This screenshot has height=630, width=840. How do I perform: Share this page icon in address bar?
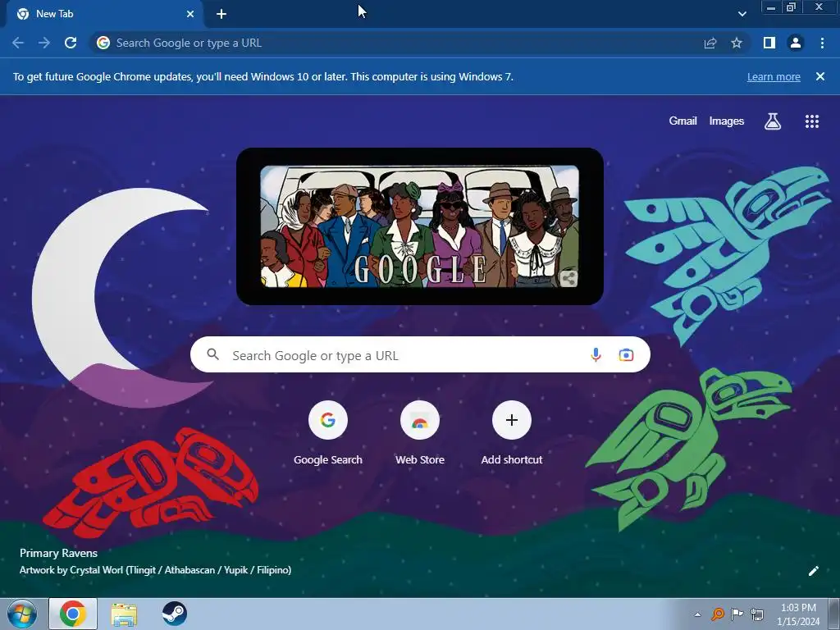pos(710,43)
